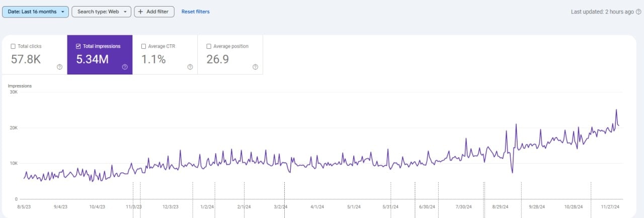The height and width of the screenshot is (218, 644).
Task: Click help icon in Average CTR card
Action: [x=190, y=67]
